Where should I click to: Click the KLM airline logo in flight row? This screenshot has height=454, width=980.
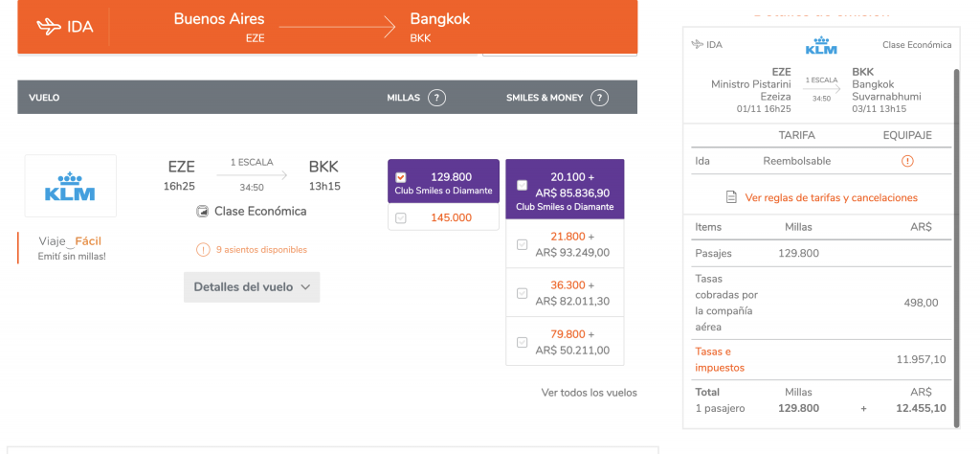70,186
